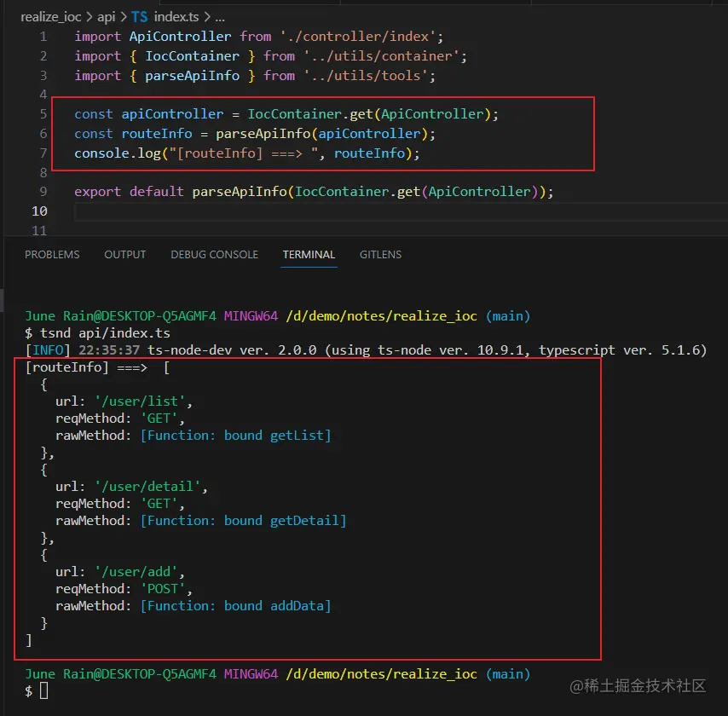Click line number 5 in gutter
Screen dimensions: 728x716
point(43,113)
